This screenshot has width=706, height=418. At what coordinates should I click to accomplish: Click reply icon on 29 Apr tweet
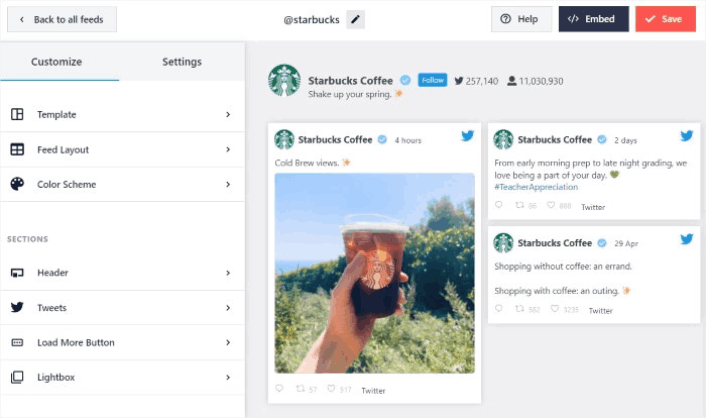pos(498,308)
